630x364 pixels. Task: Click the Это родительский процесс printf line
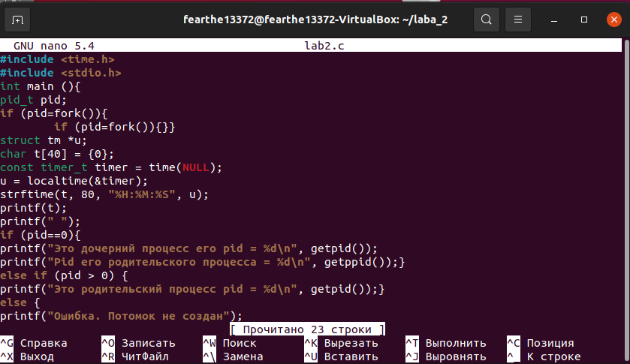pos(192,289)
